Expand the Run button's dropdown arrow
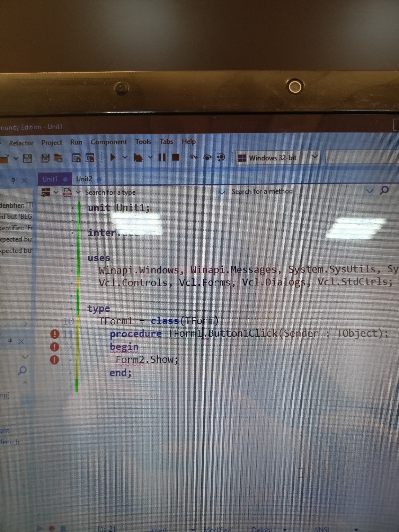399x532 pixels. point(125,158)
